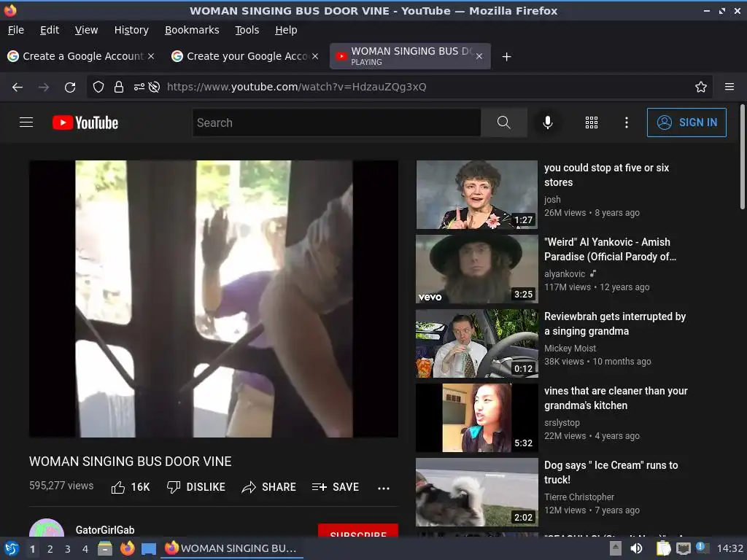Visit the alyankovic channel link
Viewport: 747px width, 560px height.
[x=565, y=274]
